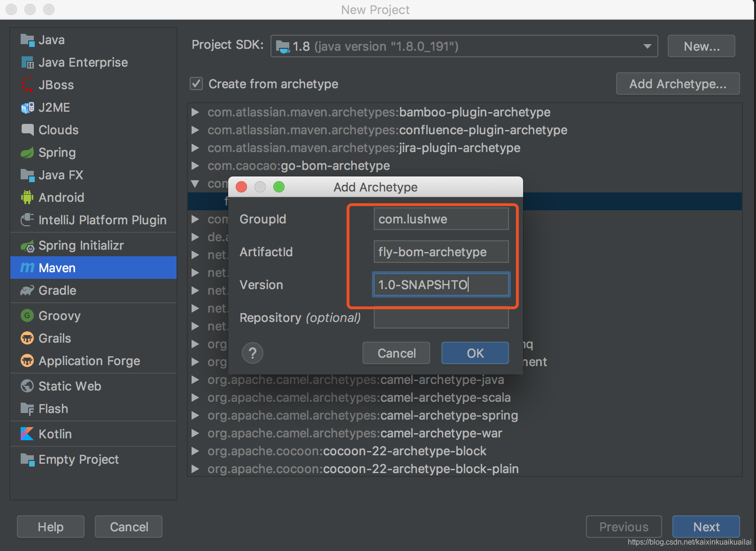Select Application Forge label
This screenshot has width=756, height=551.
(x=89, y=361)
